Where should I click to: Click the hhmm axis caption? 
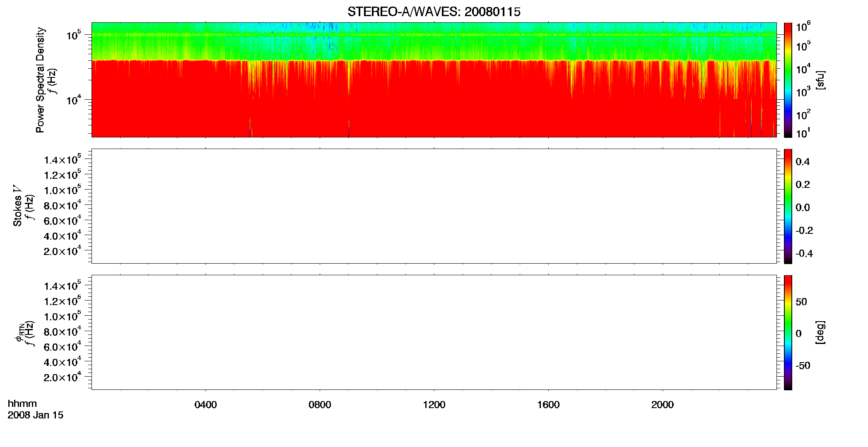point(22,404)
